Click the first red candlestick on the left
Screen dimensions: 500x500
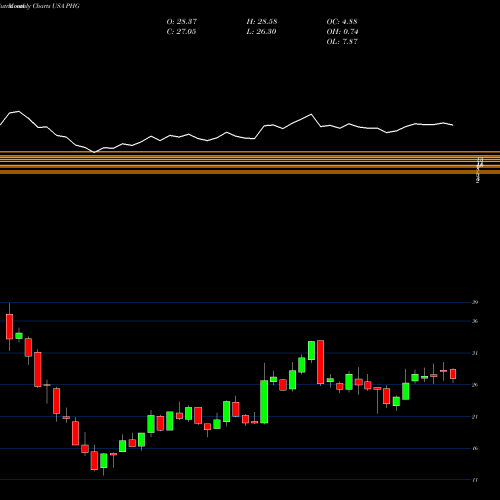point(9,327)
